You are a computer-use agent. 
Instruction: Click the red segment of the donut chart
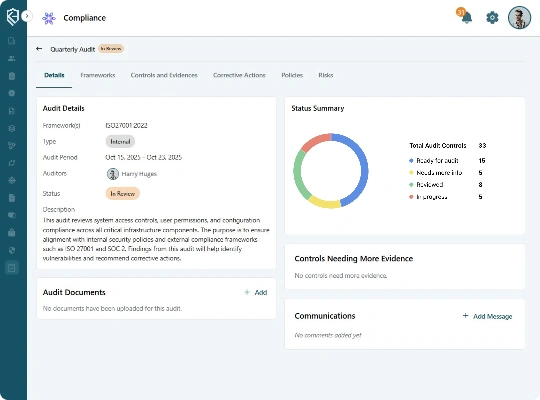(314, 141)
